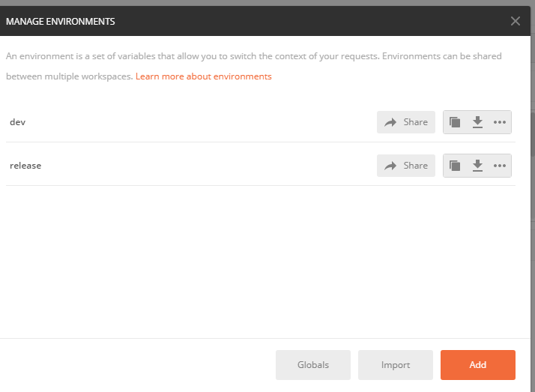Open more actions for release environment
This screenshot has height=392, width=535.
[500, 166]
